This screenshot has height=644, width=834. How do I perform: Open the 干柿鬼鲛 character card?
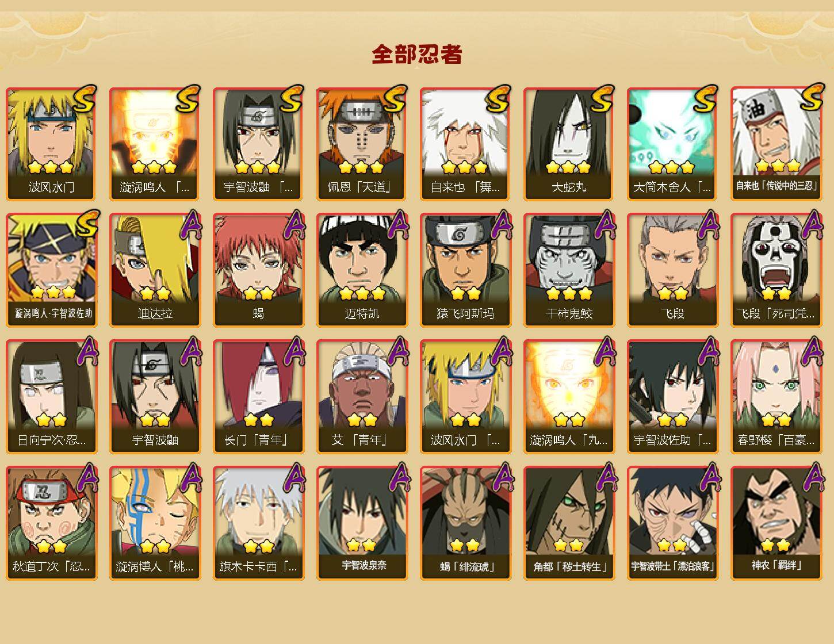pos(569,270)
